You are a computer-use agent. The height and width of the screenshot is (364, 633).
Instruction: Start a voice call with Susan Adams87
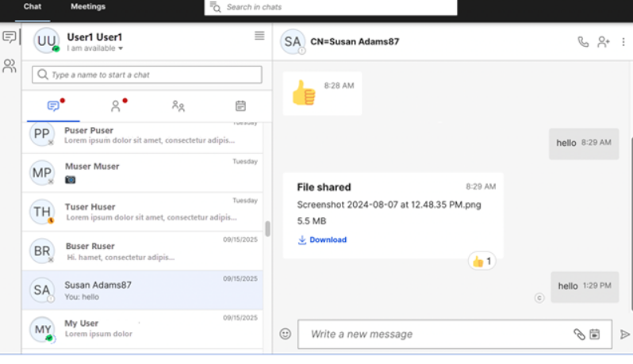pos(583,41)
